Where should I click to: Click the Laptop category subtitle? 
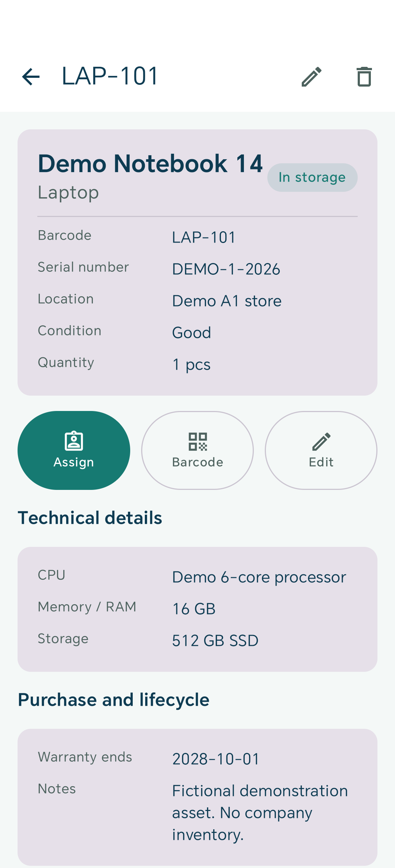point(68,193)
